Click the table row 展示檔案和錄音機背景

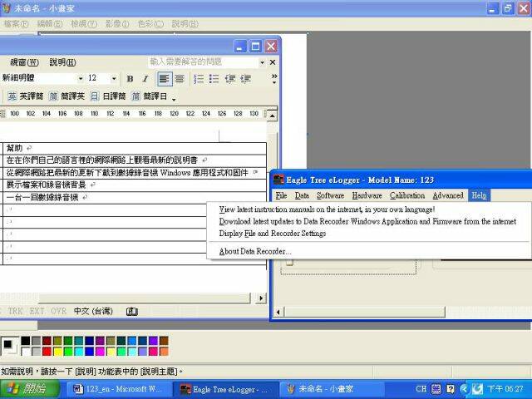coord(135,185)
